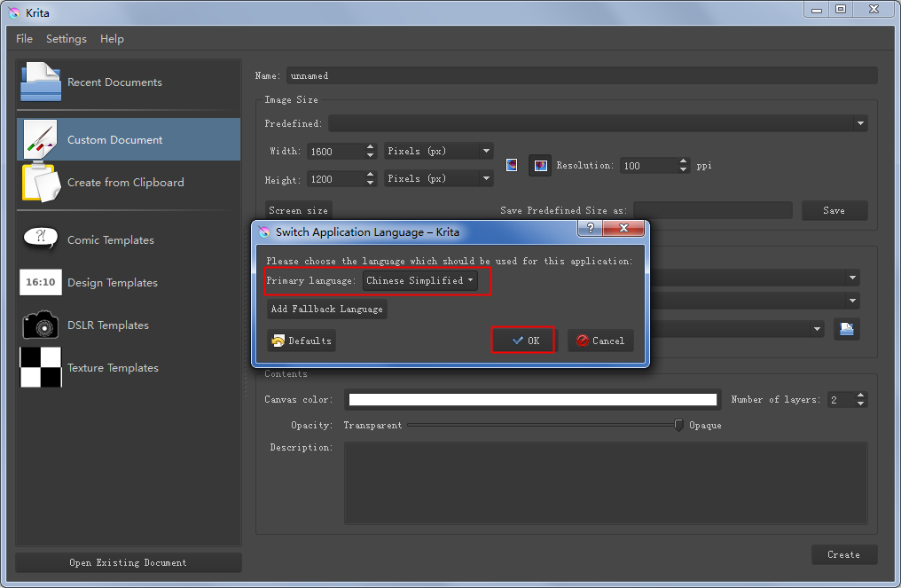Click Save predefined size button
This screenshot has height=588, width=901.
pyautogui.click(x=834, y=210)
